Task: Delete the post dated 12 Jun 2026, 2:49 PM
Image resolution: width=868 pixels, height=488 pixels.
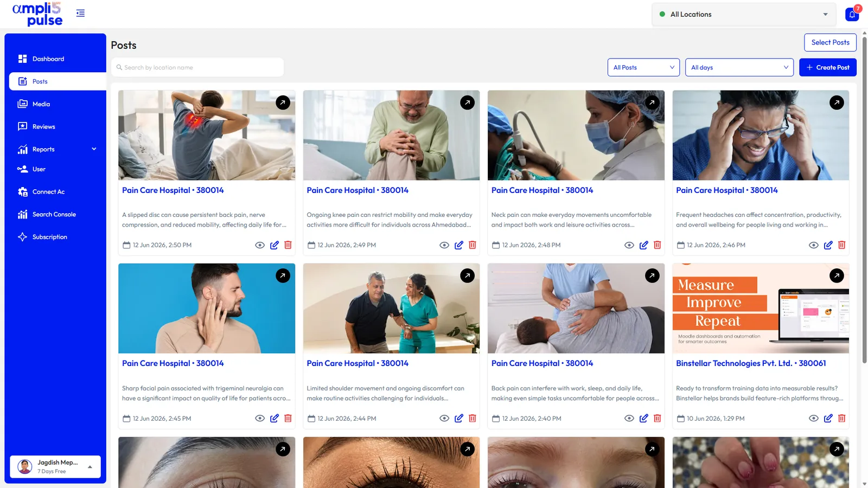Action: tap(473, 245)
